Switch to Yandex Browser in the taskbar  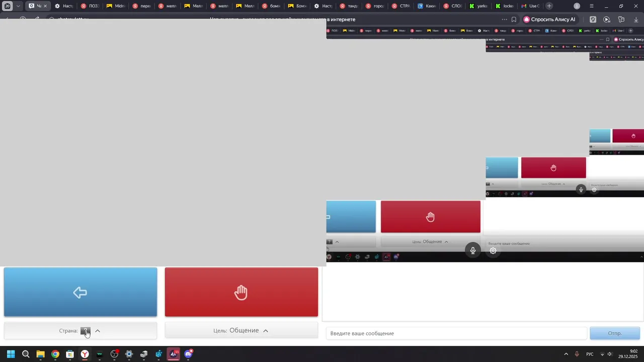click(85, 354)
